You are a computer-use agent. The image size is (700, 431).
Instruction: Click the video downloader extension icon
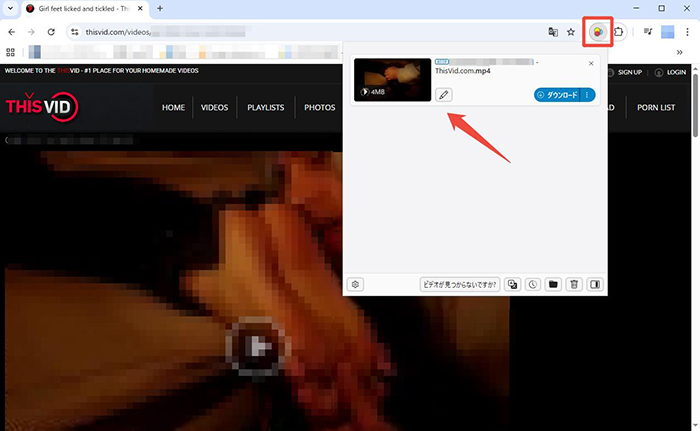click(598, 32)
